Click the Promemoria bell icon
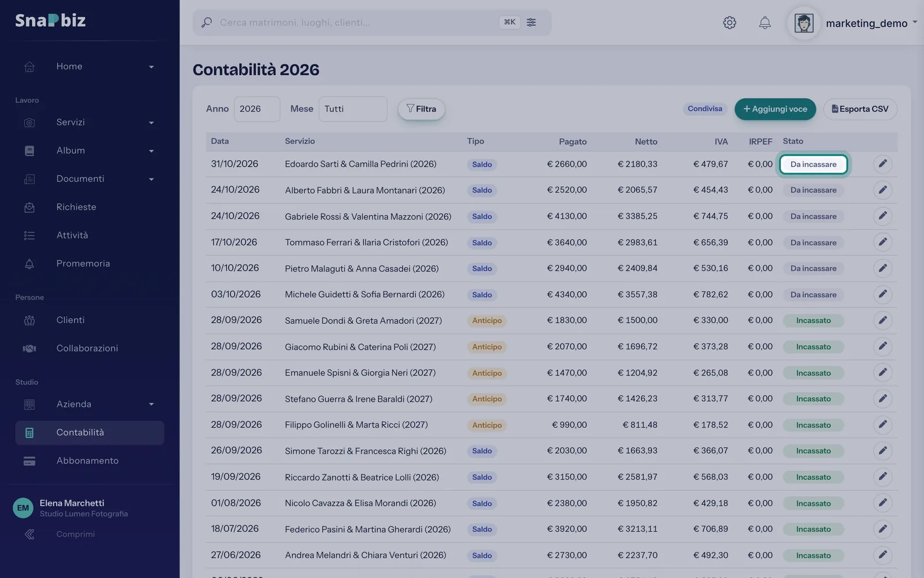924x578 pixels. click(x=29, y=264)
